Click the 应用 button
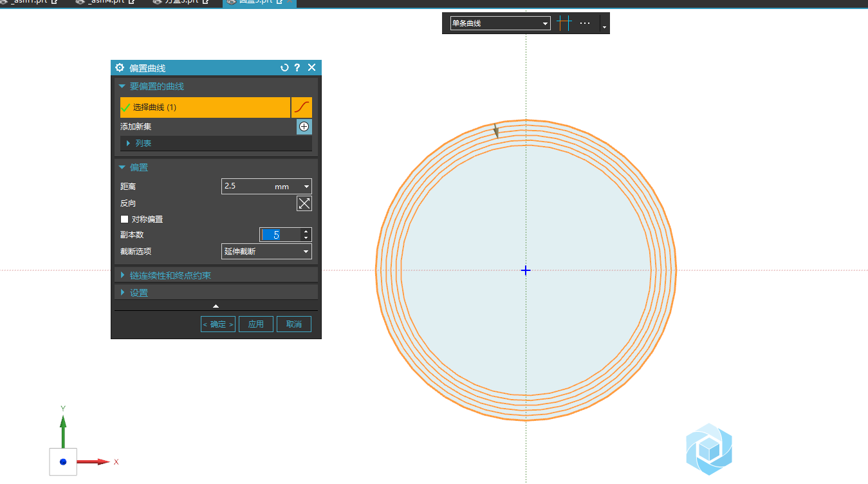This screenshot has width=868, height=484. pyautogui.click(x=256, y=324)
